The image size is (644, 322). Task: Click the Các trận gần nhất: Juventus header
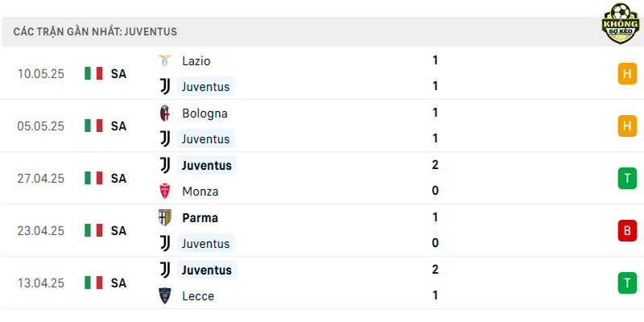(x=95, y=31)
